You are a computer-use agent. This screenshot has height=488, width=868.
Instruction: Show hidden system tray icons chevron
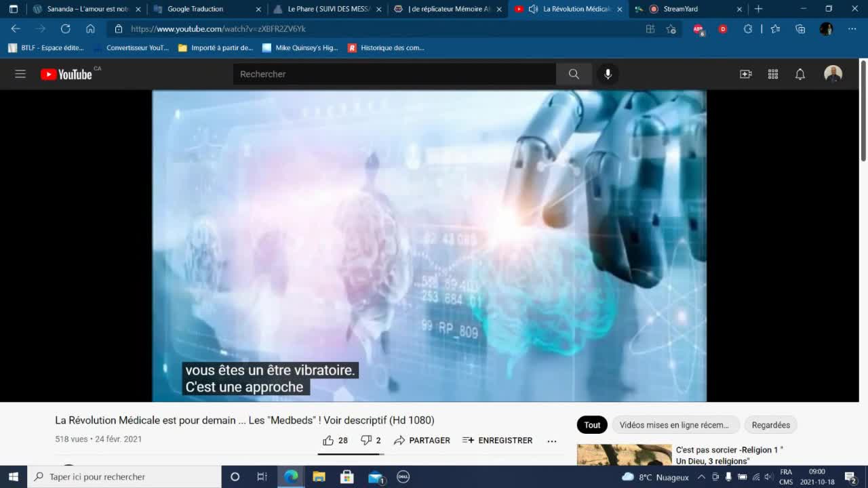pos(701,477)
